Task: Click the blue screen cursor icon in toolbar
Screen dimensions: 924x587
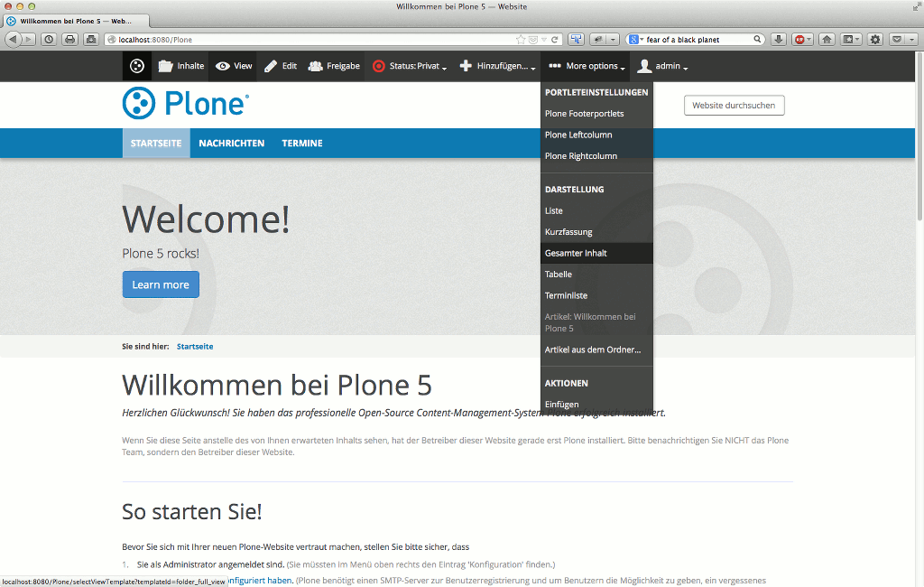Action: 576,40
